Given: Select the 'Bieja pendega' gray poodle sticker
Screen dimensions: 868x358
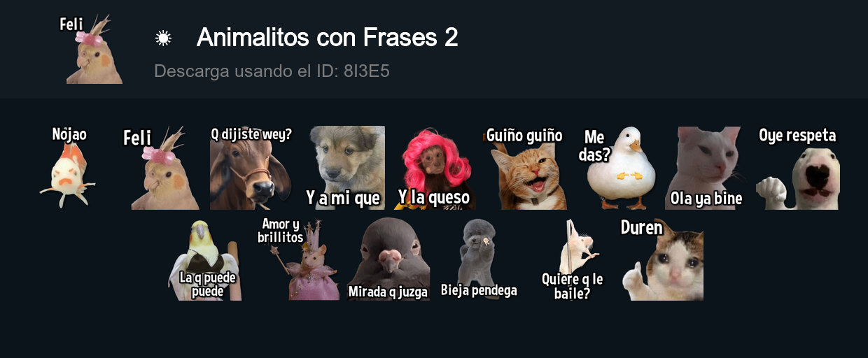Looking at the screenshot, I should click(479, 259).
